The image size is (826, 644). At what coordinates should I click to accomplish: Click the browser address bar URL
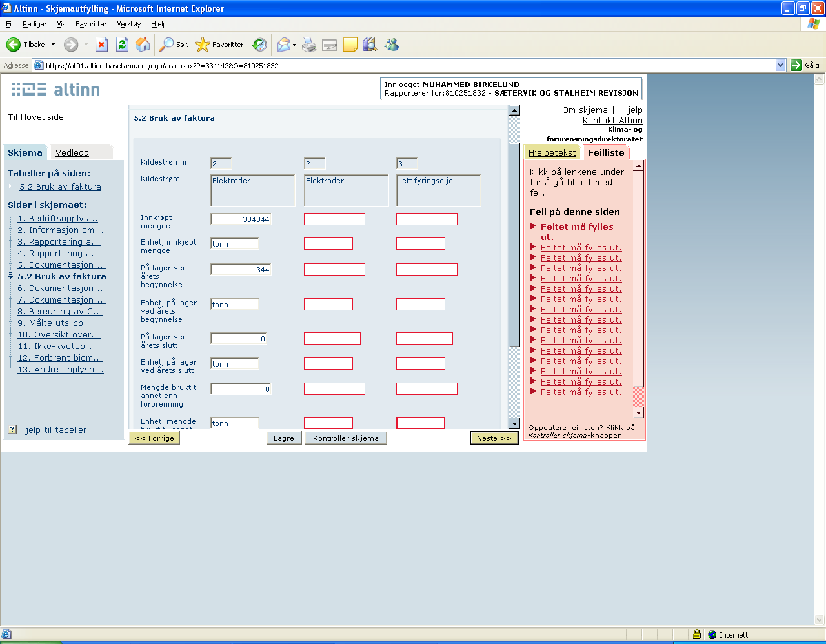click(403, 65)
